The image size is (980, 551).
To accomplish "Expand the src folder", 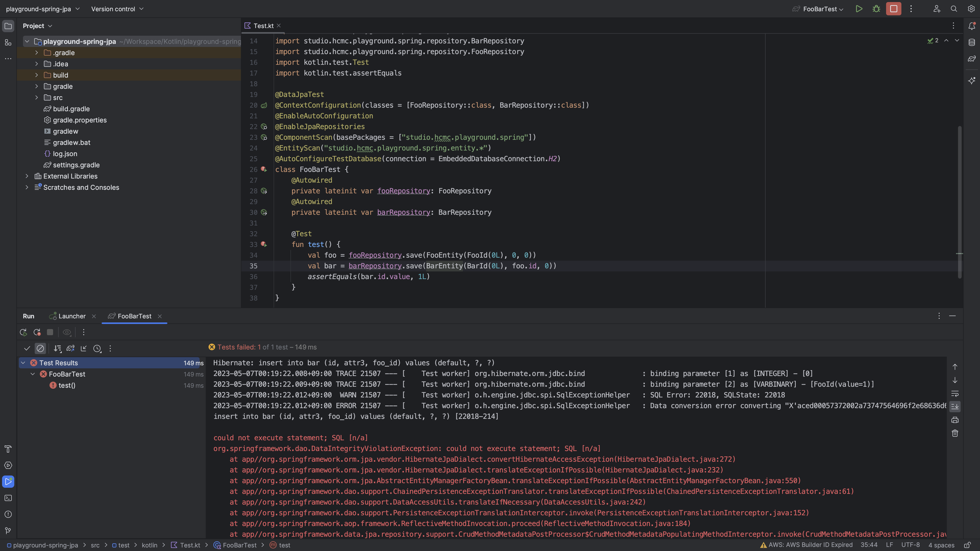I will point(36,98).
